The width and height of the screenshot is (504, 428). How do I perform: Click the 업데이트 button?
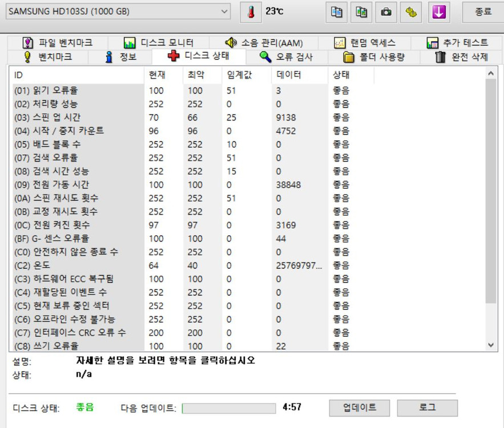tap(358, 408)
